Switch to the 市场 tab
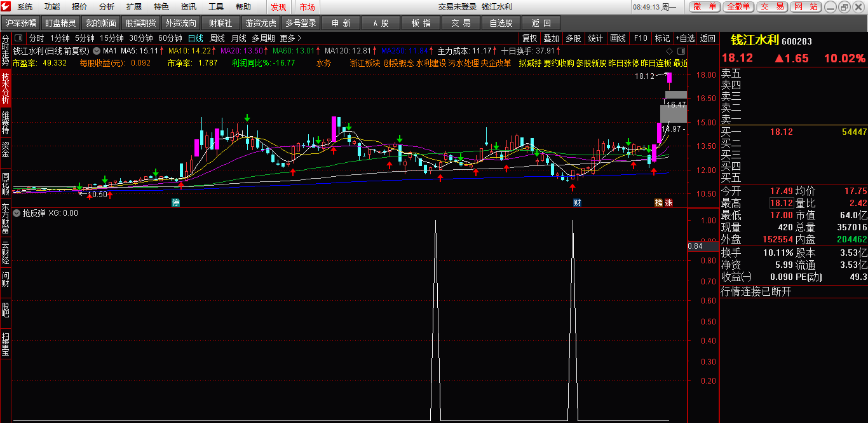Viewport: 868px width, 423px height. (x=307, y=7)
